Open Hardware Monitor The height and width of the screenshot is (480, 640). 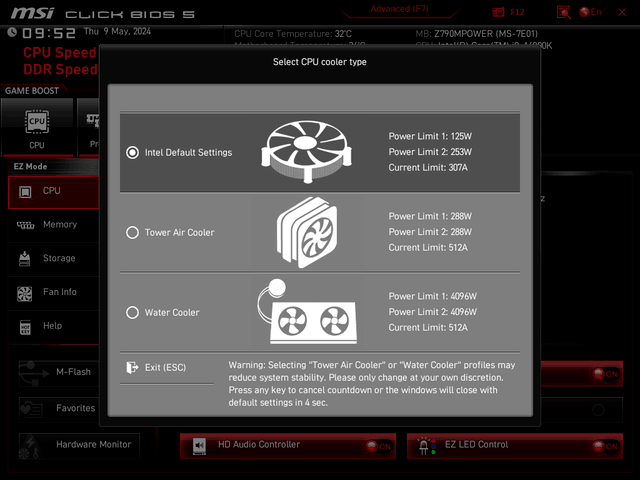tap(79, 445)
